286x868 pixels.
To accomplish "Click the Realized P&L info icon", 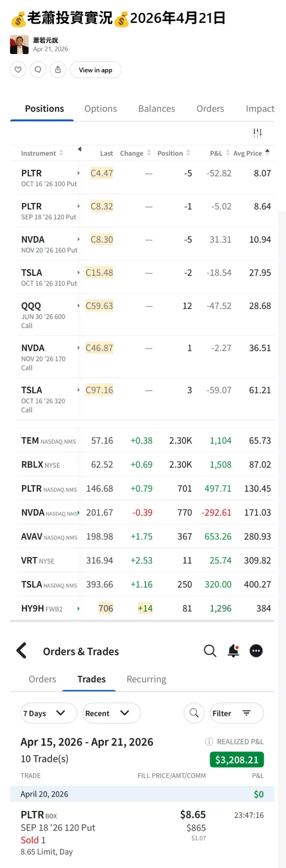I will [209, 742].
